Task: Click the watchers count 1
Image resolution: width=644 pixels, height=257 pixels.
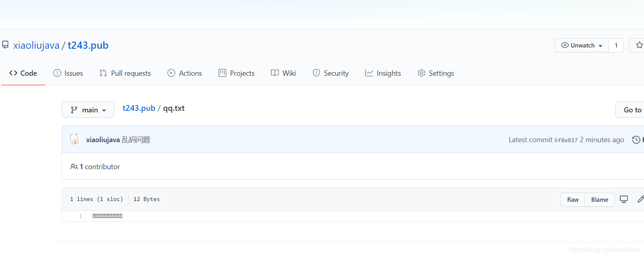Action: pos(616,46)
